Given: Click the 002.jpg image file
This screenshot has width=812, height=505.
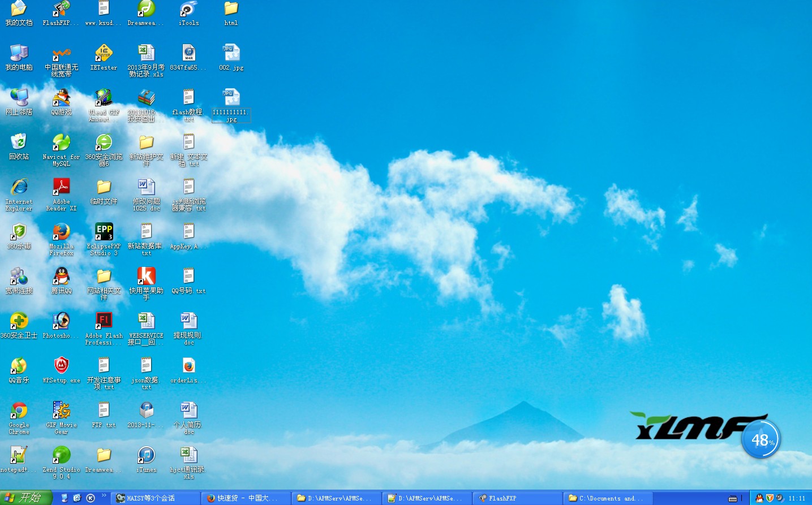Looking at the screenshot, I should [231, 54].
